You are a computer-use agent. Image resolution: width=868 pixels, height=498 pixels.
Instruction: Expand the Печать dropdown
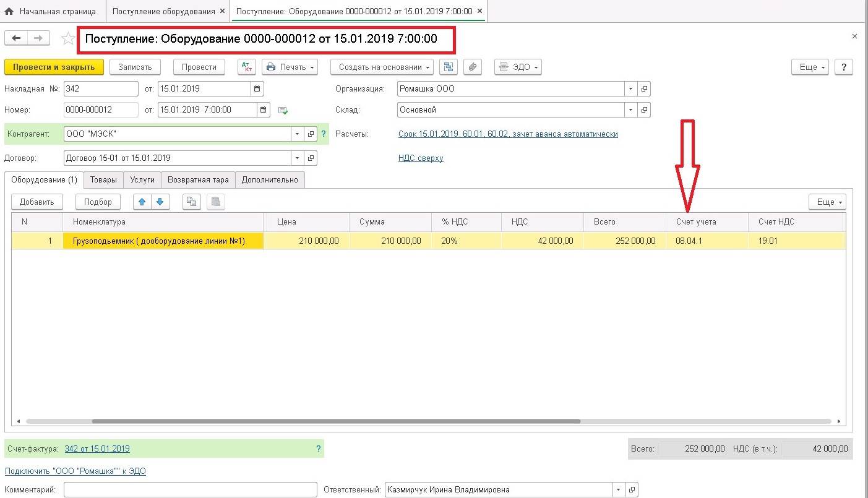[290, 67]
